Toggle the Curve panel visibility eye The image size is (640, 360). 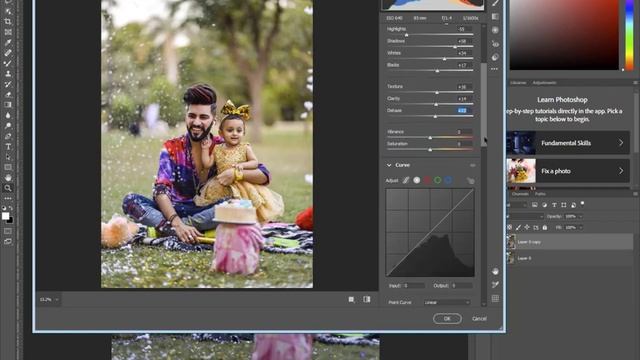pyautogui.click(x=472, y=165)
